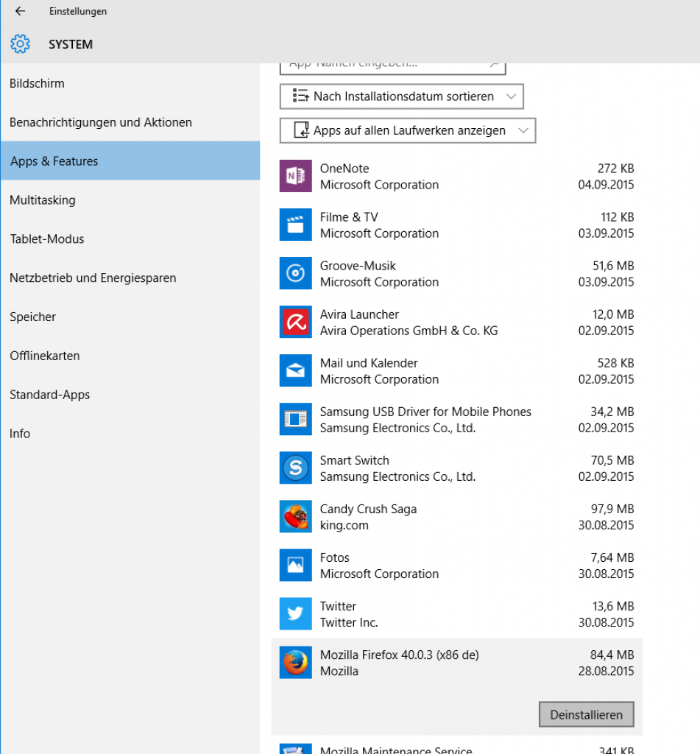Open the Multitasking settings page
Image resolution: width=700 pixels, height=754 pixels.
[130, 200]
